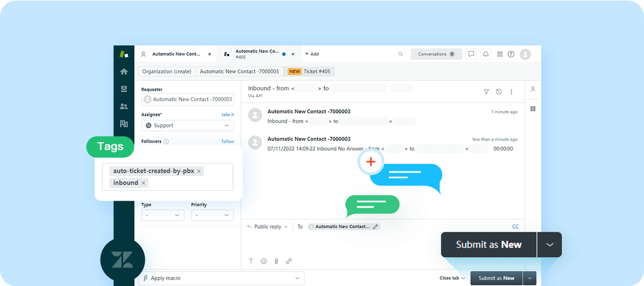Open the chat bubble icon in top bar

(471, 54)
